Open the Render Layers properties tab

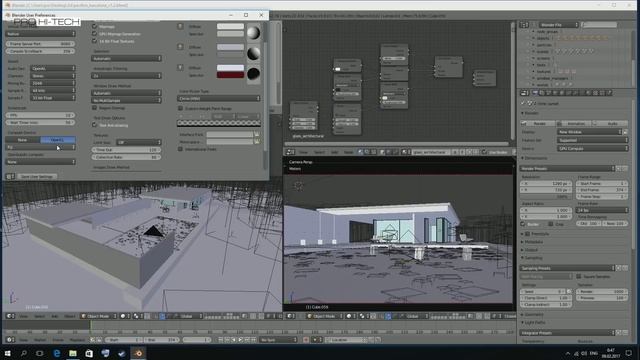(x=542, y=93)
